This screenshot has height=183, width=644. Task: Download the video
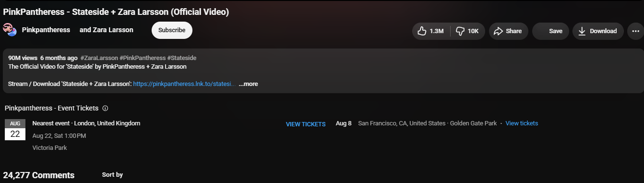598,31
